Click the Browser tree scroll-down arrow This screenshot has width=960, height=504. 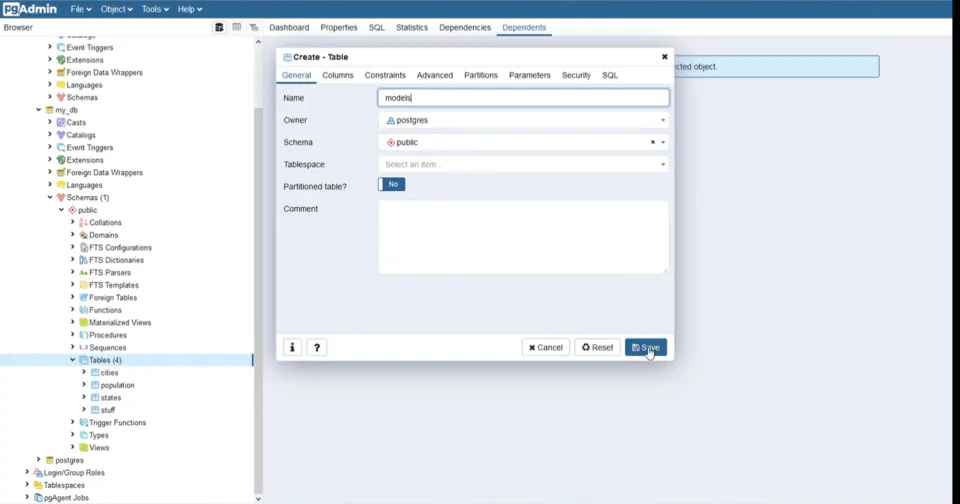258,498
